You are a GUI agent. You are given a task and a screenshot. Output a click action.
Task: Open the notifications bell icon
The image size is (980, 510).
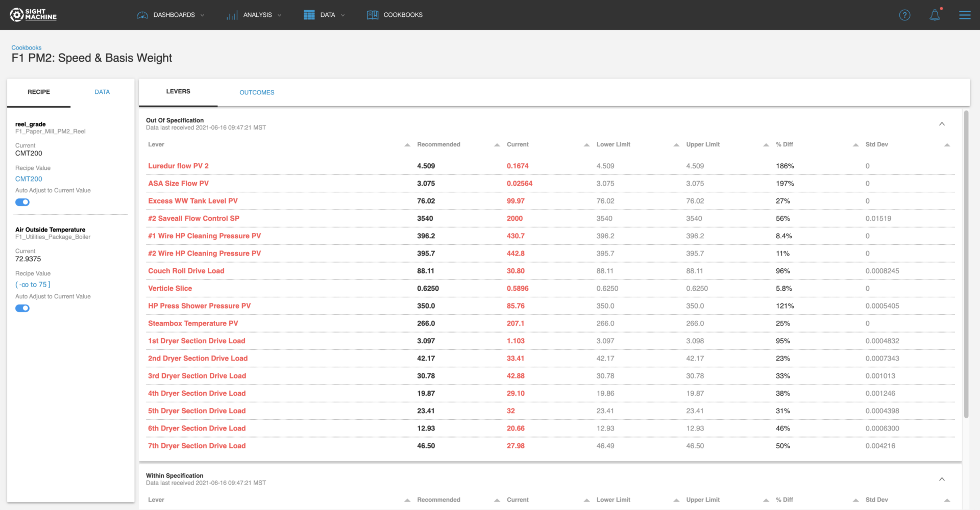pyautogui.click(x=935, y=15)
